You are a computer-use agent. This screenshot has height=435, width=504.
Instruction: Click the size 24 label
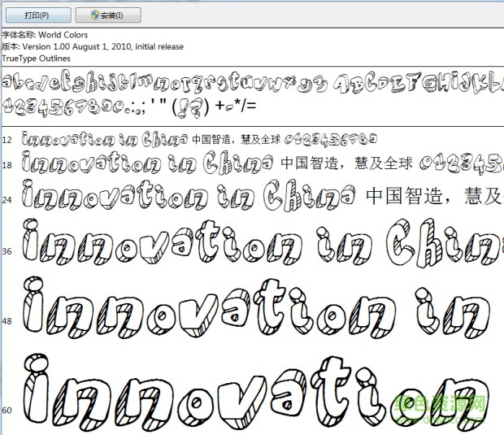coord(7,199)
